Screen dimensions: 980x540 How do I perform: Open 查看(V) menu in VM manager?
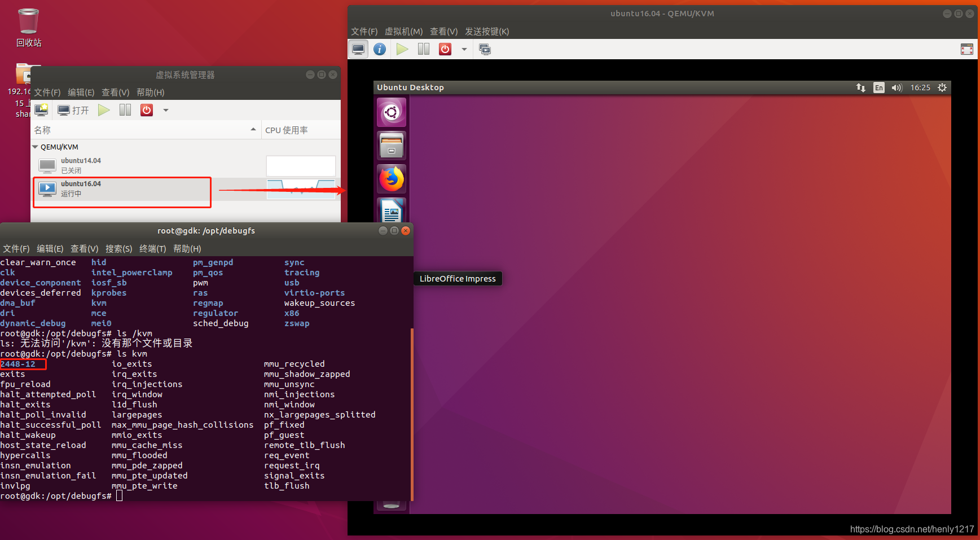[x=116, y=92]
